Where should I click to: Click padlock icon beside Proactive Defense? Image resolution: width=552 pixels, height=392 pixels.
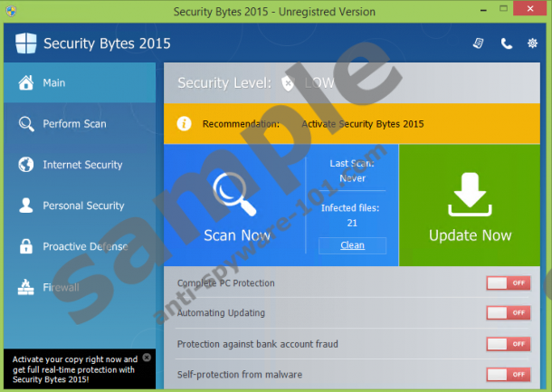(25, 246)
